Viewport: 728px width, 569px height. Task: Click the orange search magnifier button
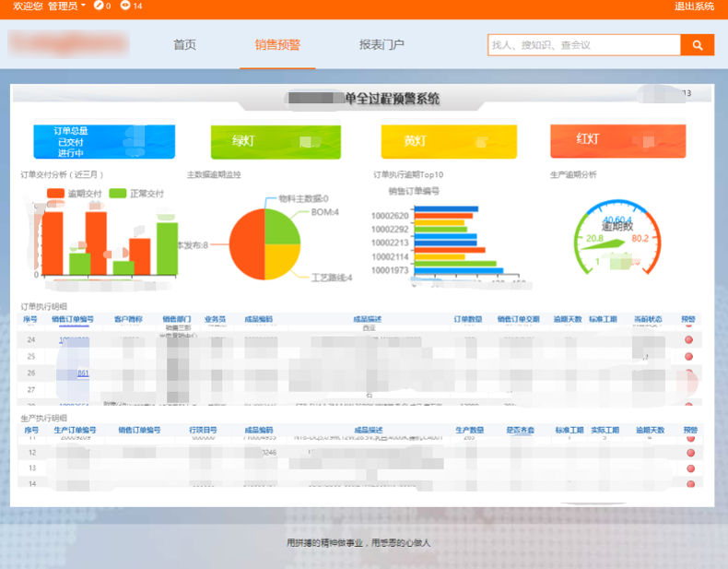[x=697, y=45]
